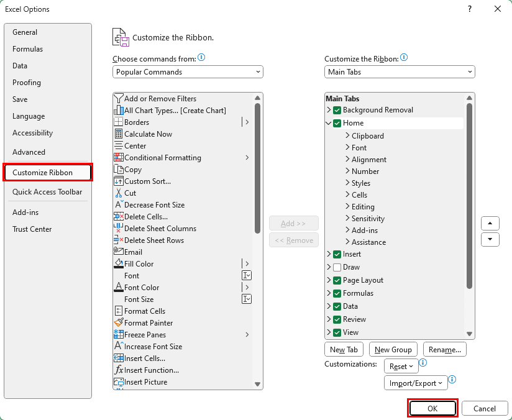This screenshot has width=512, height=420.
Task: Switch to the Trust Center category
Action: (x=32, y=229)
